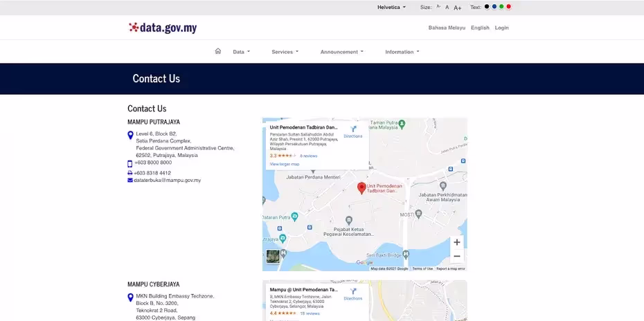
Task: Increase text size with A+ button
Action: pyautogui.click(x=458, y=7)
